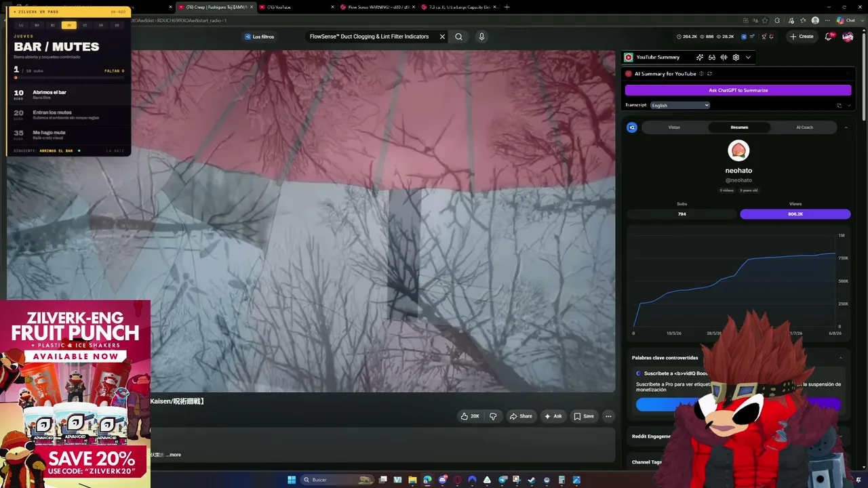Click the sparkle AI icon in YouTube Summary
The width and height of the screenshot is (868, 488).
(700, 58)
